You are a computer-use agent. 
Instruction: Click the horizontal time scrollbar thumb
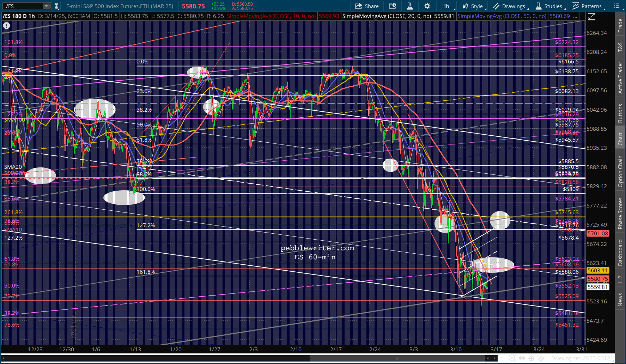click(397, 358)
